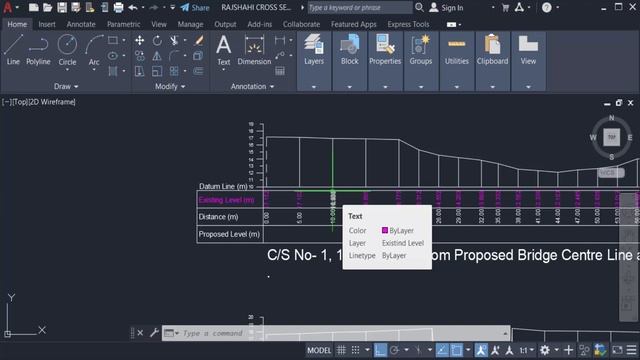The width and height of the screenshot is (640, 360).
Task: Switch to the Manage tab
Action: (x=190, y=24)
